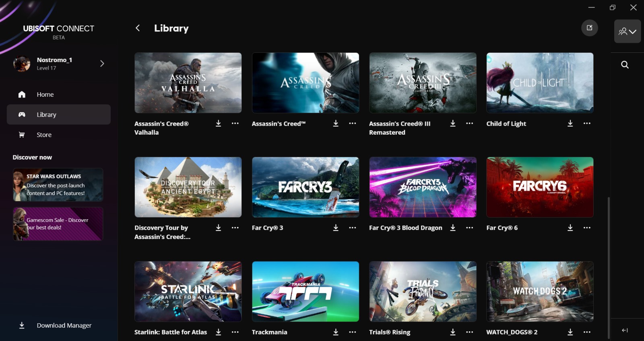Screen dimensions: 644x341
Task: Click the "Far Cry® 6" title text
Action: 502,228
